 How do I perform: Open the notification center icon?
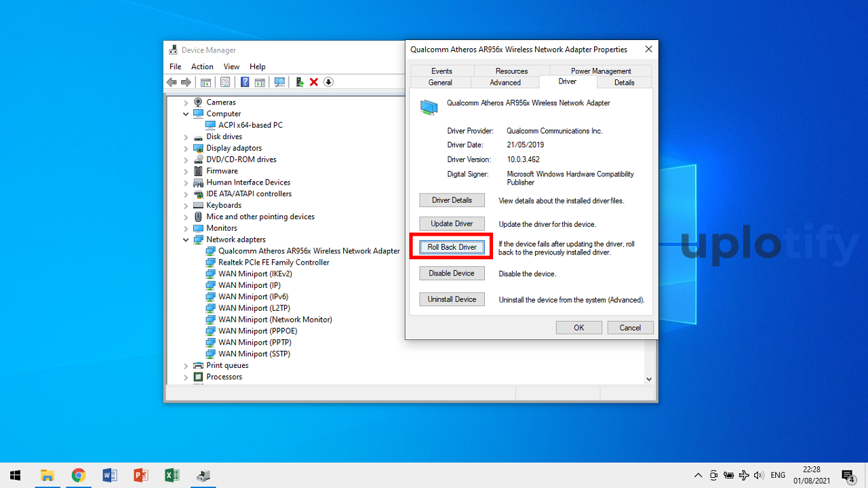(848, 475)
